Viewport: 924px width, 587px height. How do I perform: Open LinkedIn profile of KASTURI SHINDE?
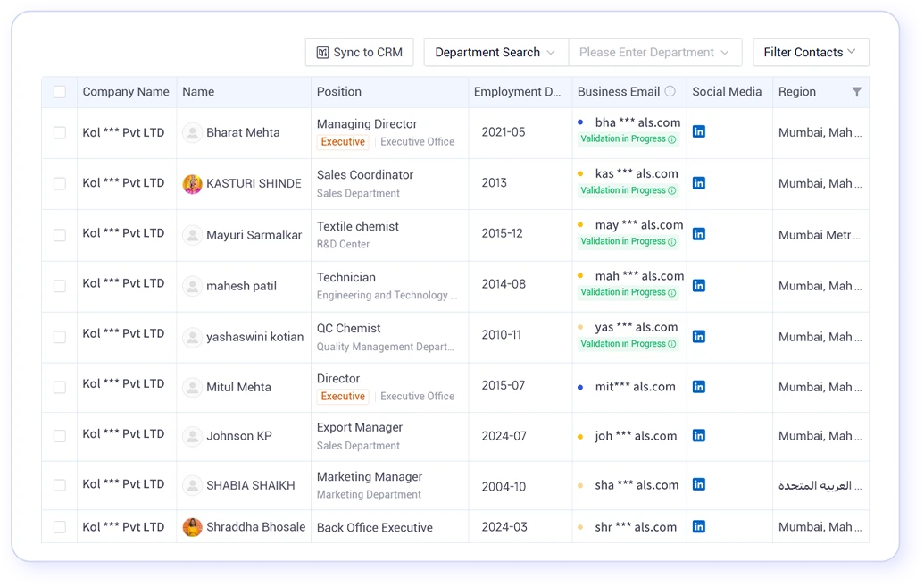point(699,183)
